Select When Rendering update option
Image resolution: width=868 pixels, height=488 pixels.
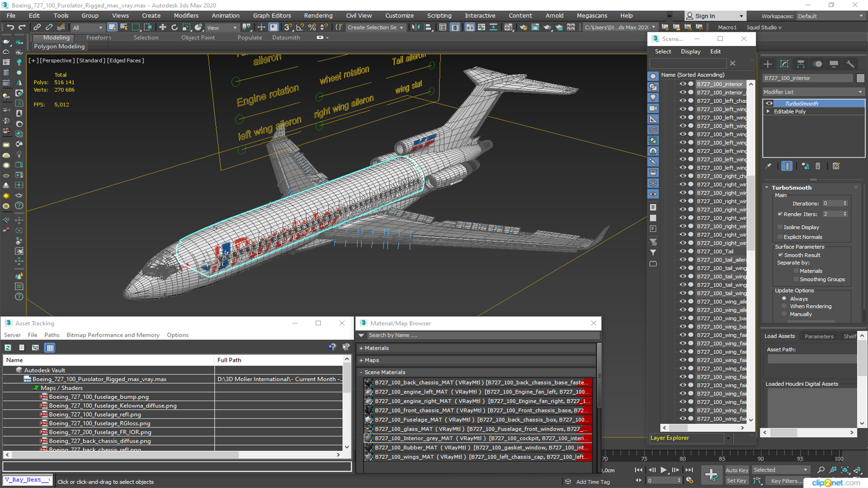tap(784, 306)
